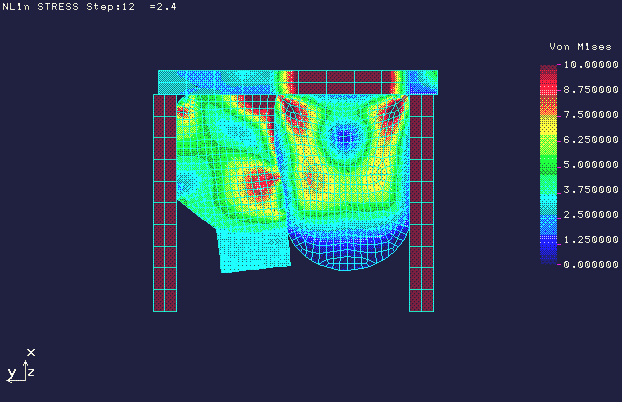Click the x axis label on the triad
622x402 pixels.
(x=31, y=352)
